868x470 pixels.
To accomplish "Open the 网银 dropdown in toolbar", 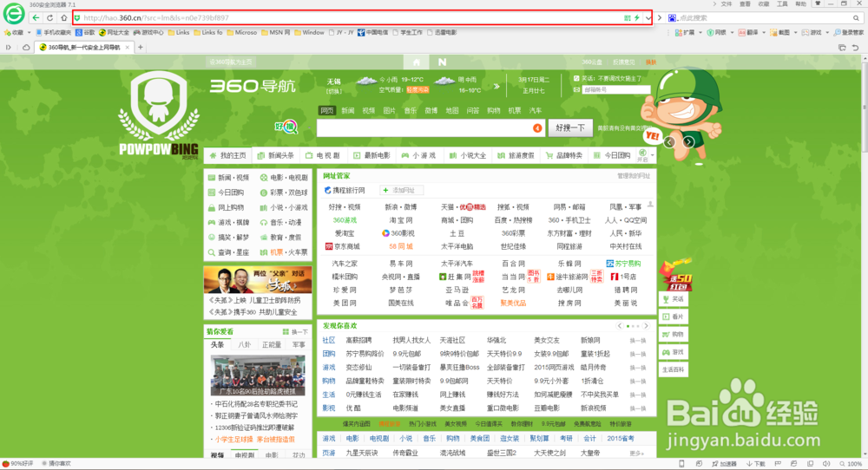I will pos(732,33).
